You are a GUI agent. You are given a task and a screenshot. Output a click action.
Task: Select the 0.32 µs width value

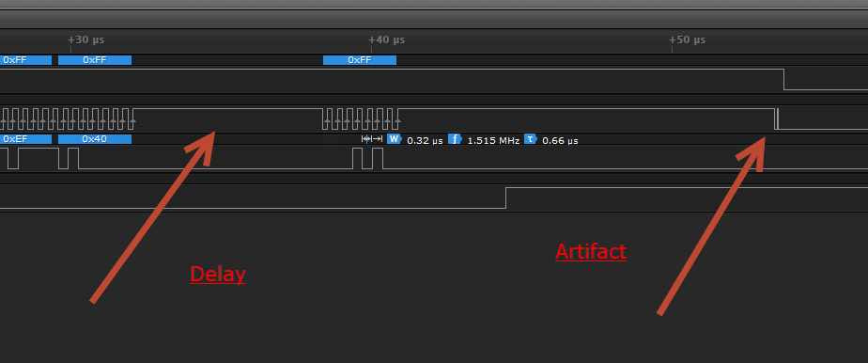pyautogui.click(x=426, y=141)
